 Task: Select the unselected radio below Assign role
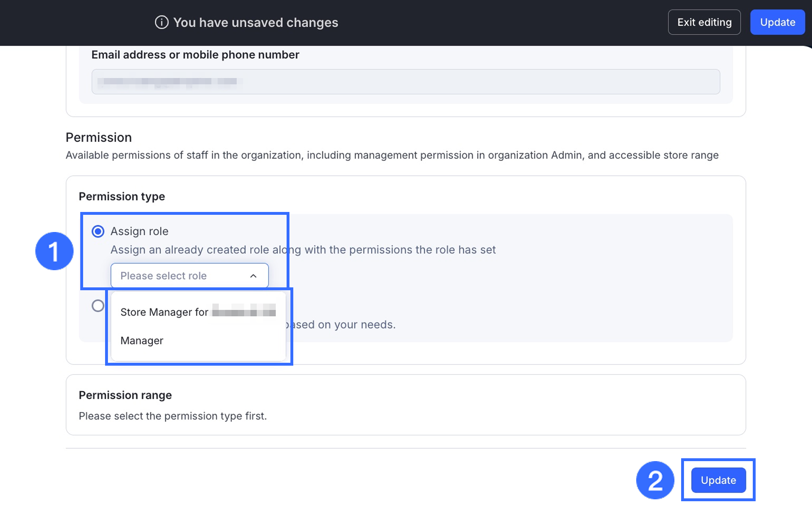[x=98, y=306]
